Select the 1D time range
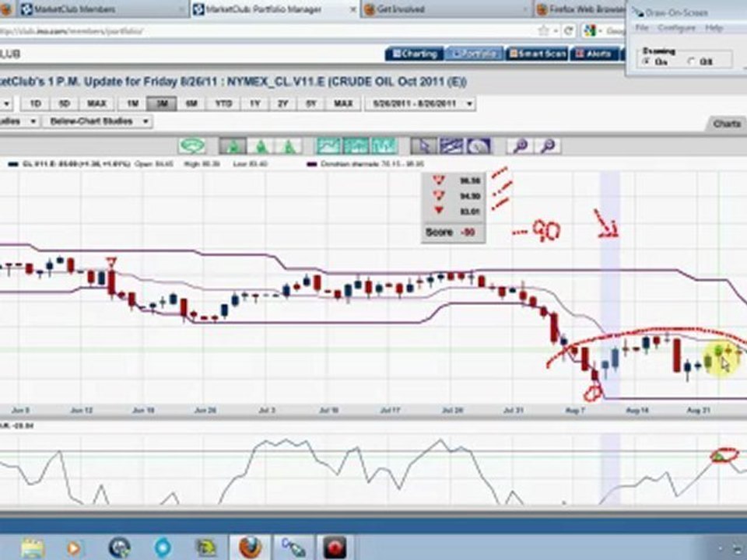Image resolution: width=747 pixels, height=560 pixels. click(35, 103)
